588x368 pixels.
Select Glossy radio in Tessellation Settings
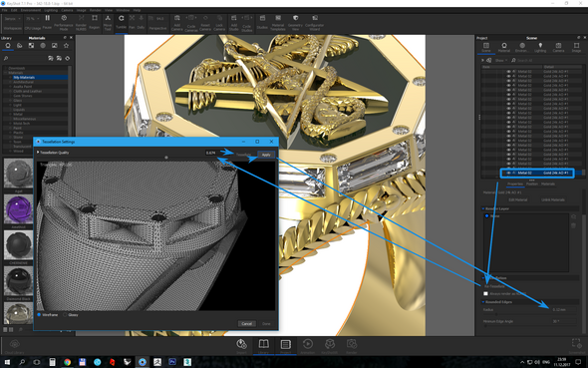click(x=65, y=315)
